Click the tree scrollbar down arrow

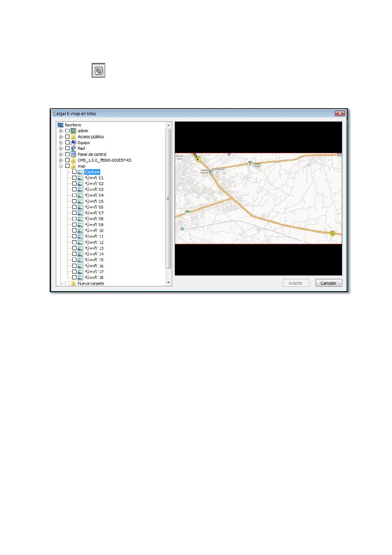pyautogui.click(x=168, y=283)
